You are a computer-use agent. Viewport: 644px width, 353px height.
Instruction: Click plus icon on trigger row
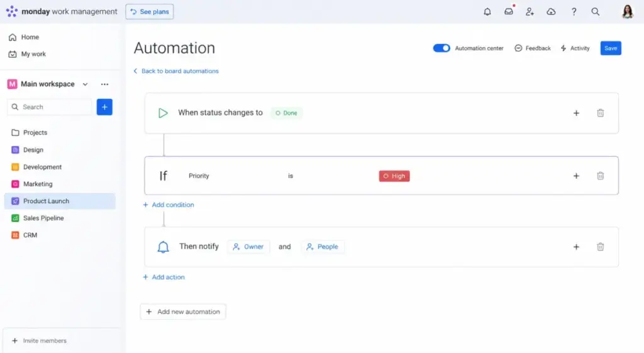click(x=576, y=113)
